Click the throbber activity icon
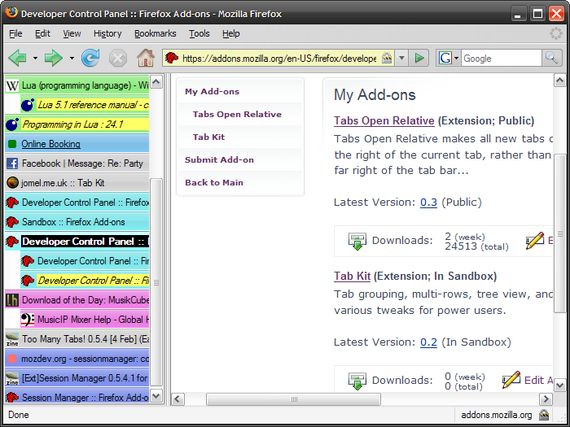 coord(555,33)
